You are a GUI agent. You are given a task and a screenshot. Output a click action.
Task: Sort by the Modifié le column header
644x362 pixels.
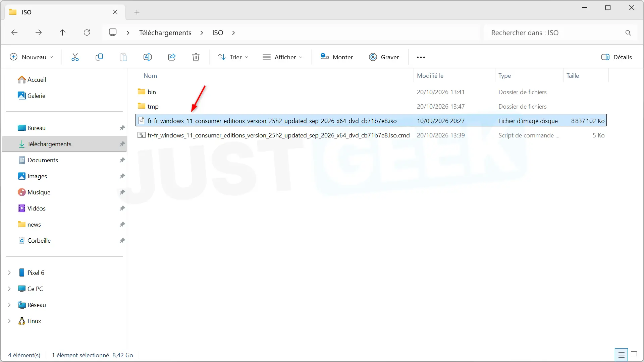430,76
